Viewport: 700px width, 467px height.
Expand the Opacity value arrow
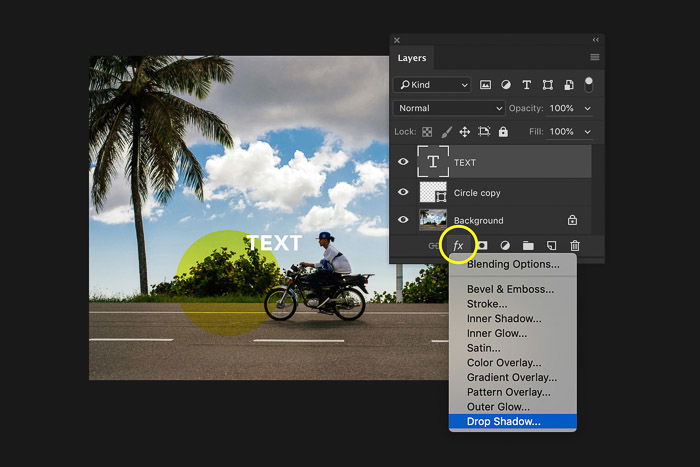pyautogui.click(x=588, y=108)
